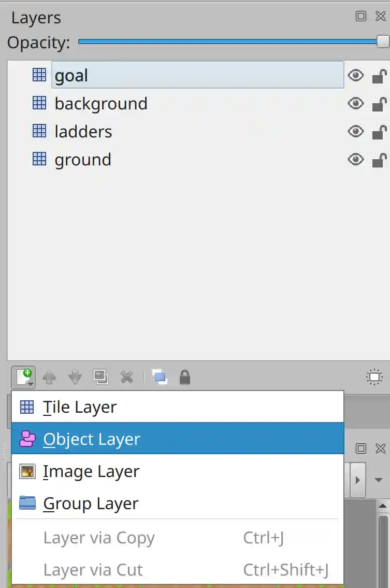Click the padlock Lock Layer icon
390x588 pixels.
pos(184,377)
